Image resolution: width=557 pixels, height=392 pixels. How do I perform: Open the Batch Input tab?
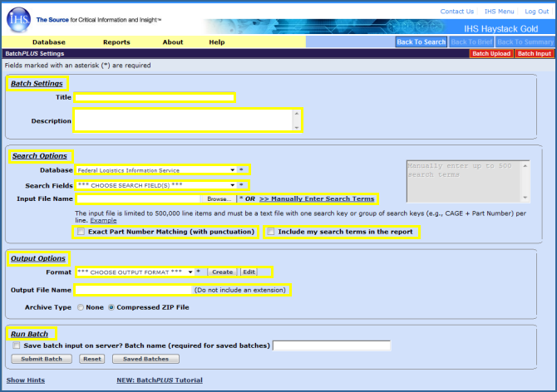point(535,53)
